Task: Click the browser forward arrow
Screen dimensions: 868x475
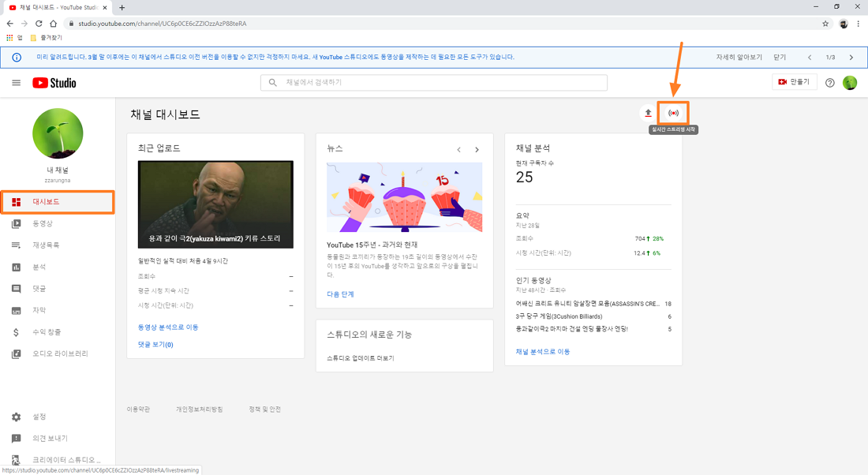Action: [x=24, y=23]
